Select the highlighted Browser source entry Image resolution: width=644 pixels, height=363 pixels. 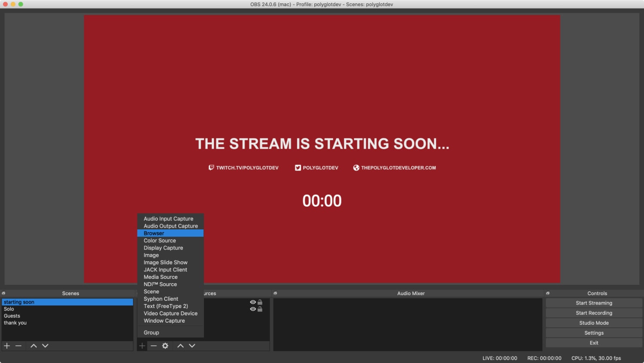[170, 233]
